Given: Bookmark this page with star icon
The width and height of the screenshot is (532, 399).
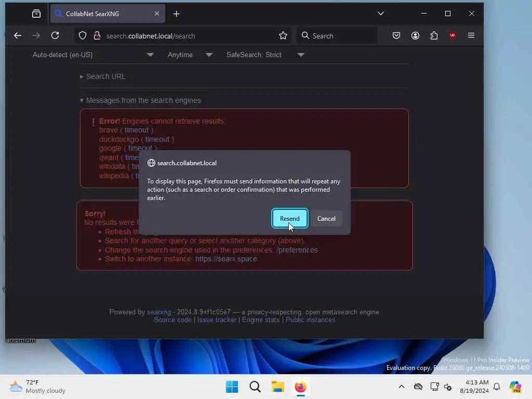Looking at the screenshot, I should (x=283, y=36).
